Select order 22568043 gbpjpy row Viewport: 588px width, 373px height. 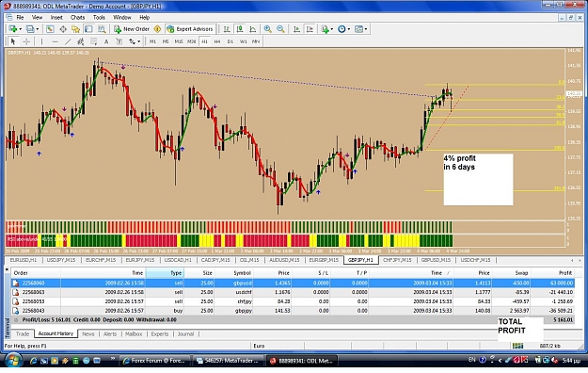tap(293, 311)
